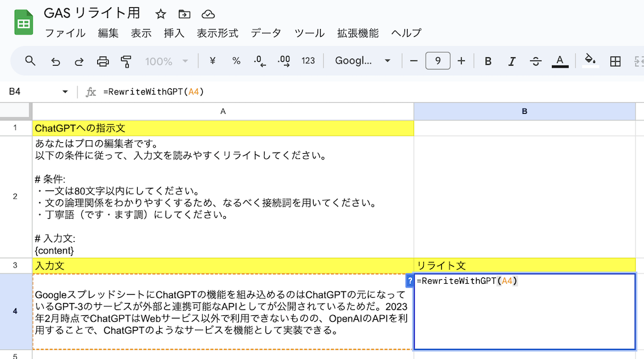Image resolution: width=644 pixels, height=359 pixels.
Task: Open text color picker
Action: (x=560, y=61)
